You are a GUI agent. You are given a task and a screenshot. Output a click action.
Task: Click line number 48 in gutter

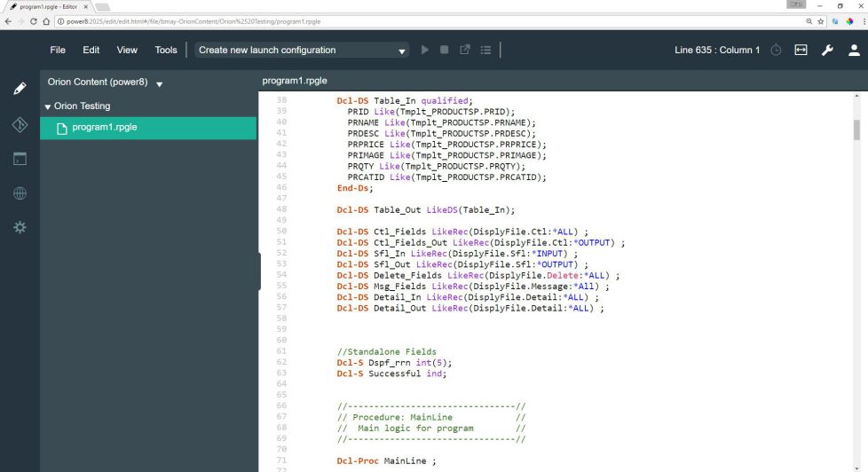click(x=281, y=209)
